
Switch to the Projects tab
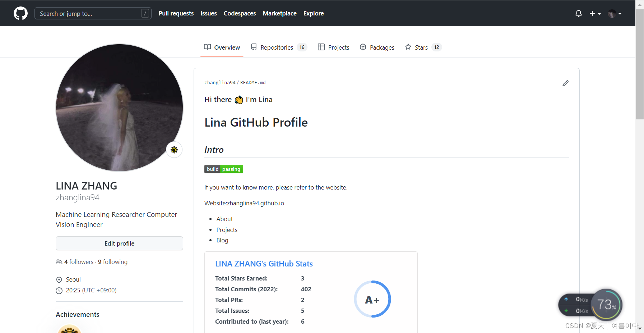pyautogui.click(x=334, y=47)
